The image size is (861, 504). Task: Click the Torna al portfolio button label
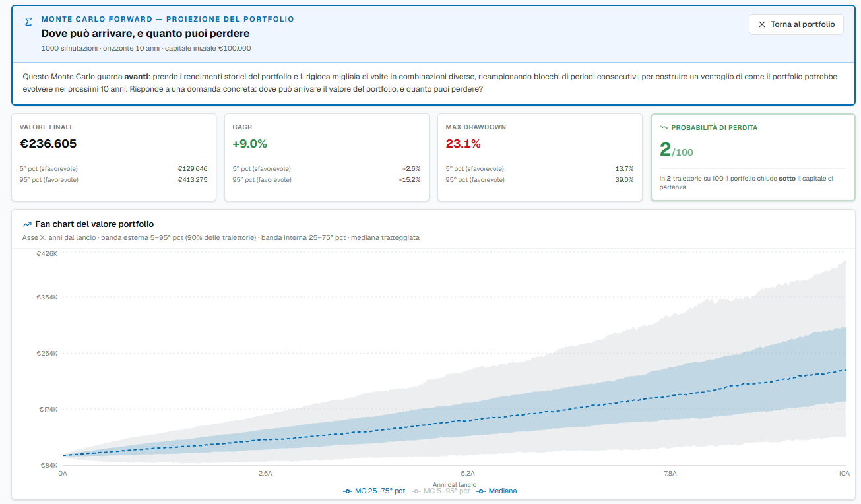(x=802, y=24)
